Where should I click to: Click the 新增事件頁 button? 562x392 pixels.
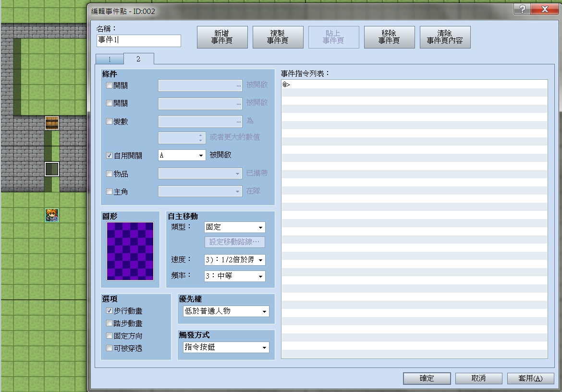pyautogui.click(x=222, y=37)
